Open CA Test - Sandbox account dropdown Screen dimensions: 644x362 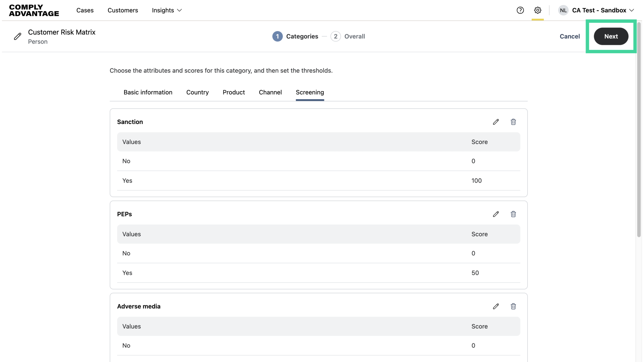(603, 10)
